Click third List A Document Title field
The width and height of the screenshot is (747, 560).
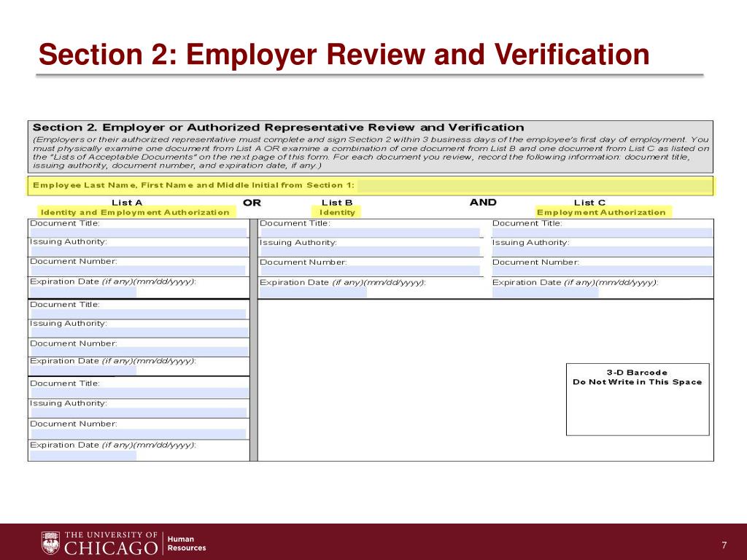point(139,393)
